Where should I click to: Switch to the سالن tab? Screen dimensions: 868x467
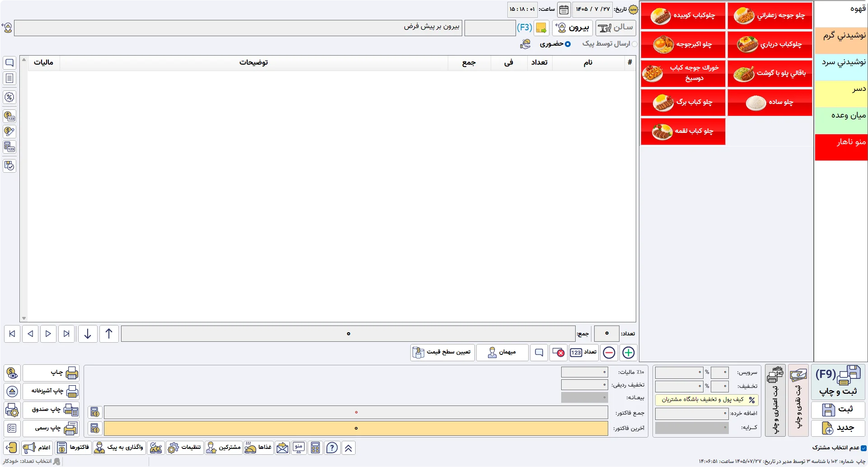point(615,28)
